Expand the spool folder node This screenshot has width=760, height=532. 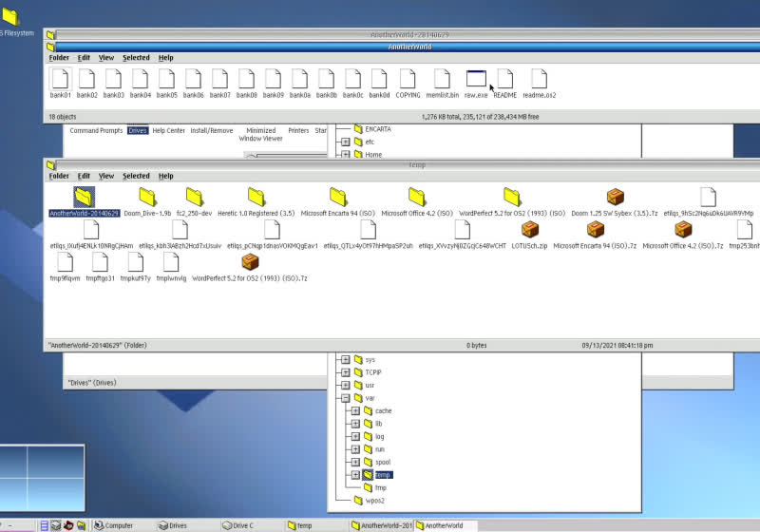click(355, 462)
